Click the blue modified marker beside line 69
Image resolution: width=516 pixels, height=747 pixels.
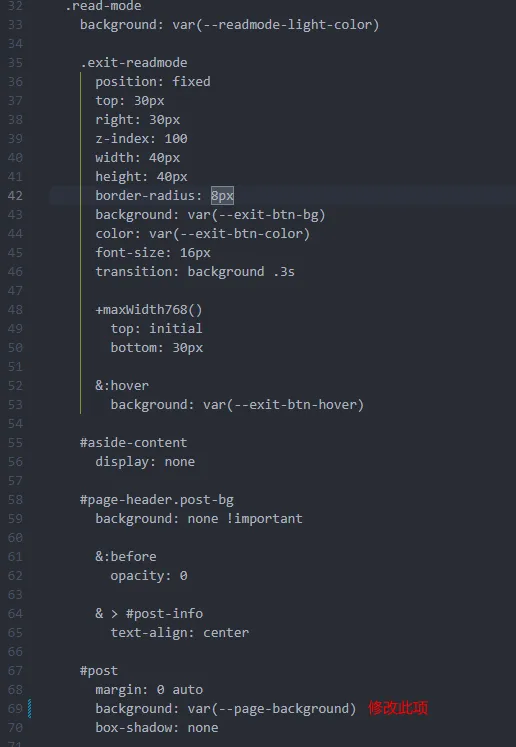click(x=30, y=708)
